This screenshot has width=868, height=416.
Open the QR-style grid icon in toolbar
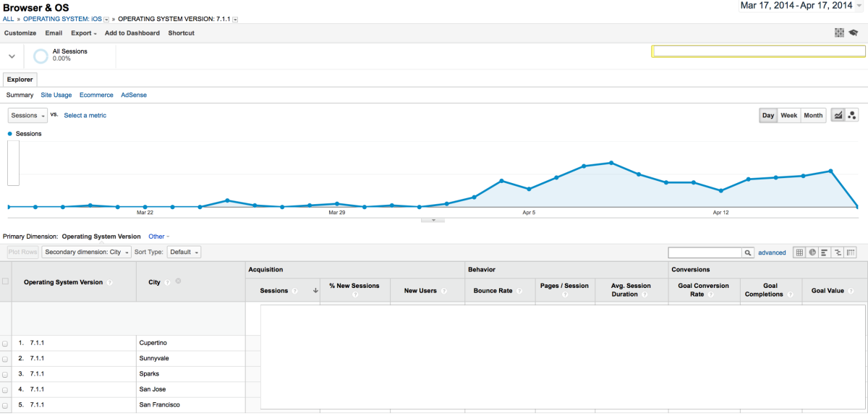[839, 33]
